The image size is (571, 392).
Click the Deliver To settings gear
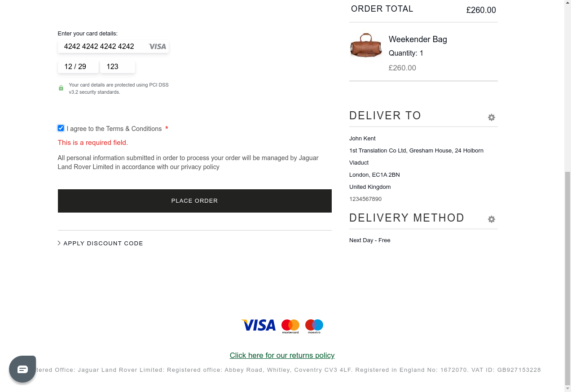(492, 118)
